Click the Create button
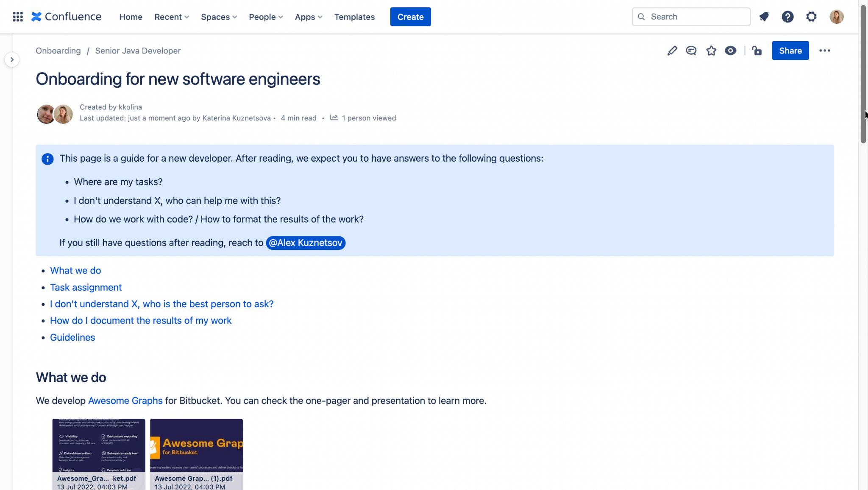Image resolution: width=868 pixels, height=490 pixels. [410, 17]
